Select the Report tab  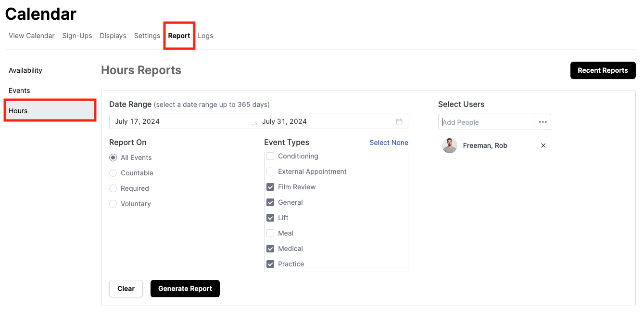click(x=179, y=36)
